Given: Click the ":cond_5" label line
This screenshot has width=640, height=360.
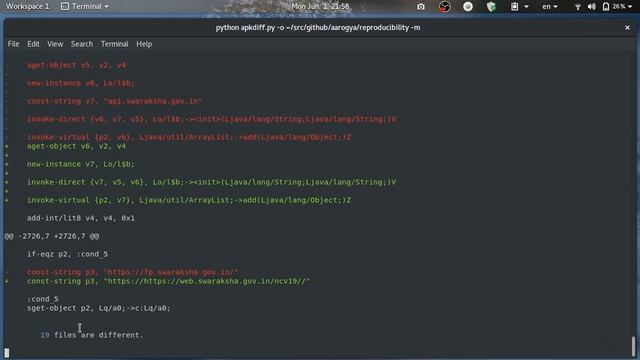Looking at the screenshot, I should pyautogui.click(x=42, y=299).
